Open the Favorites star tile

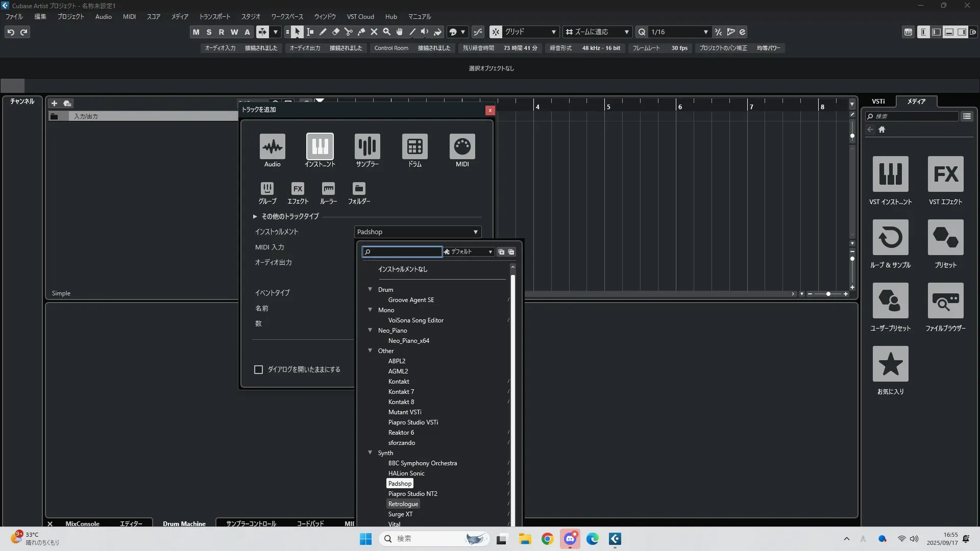click(x=890, y=364)
